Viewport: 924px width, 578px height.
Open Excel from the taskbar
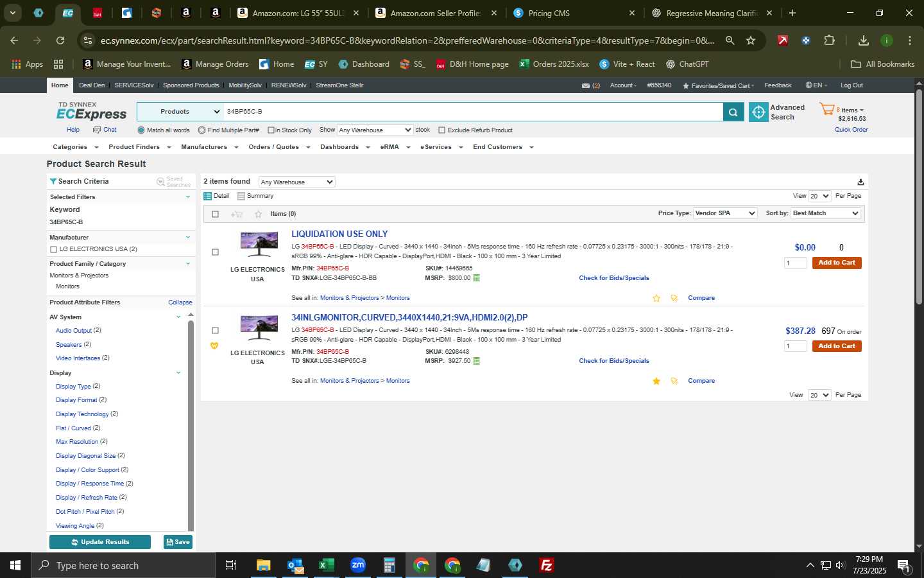pyautogui.click(x=326, y=565)
